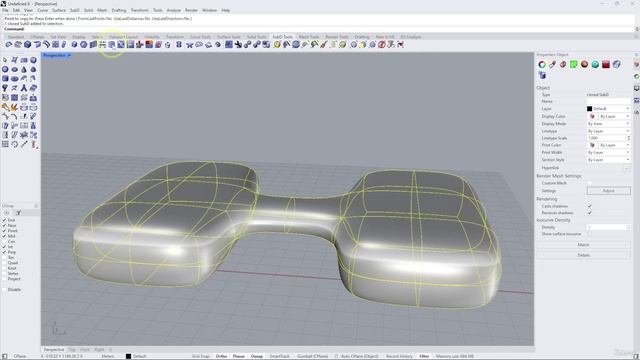Open the File menu
Image resolution: width=640 pixels, height=360 pixels.
tap(5, 10)
